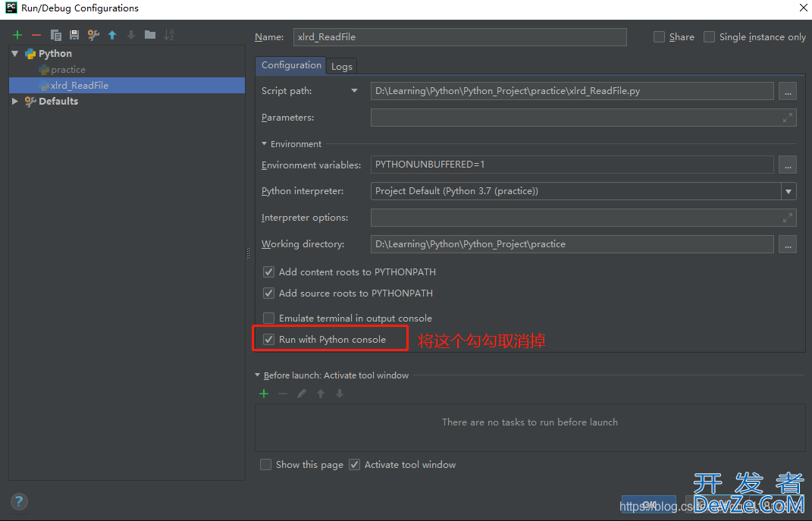
Task: Uncheck Add source roots to PYTHONPATH
Action: 268,293
